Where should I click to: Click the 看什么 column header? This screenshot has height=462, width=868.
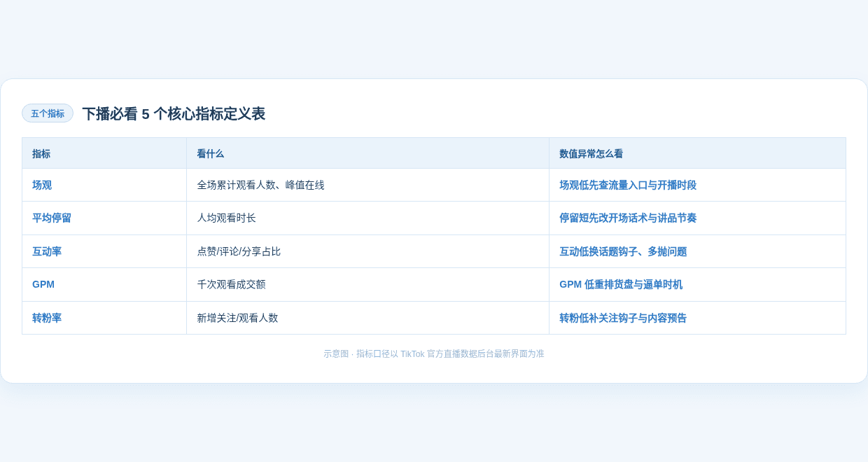click(x=368, y=153)
